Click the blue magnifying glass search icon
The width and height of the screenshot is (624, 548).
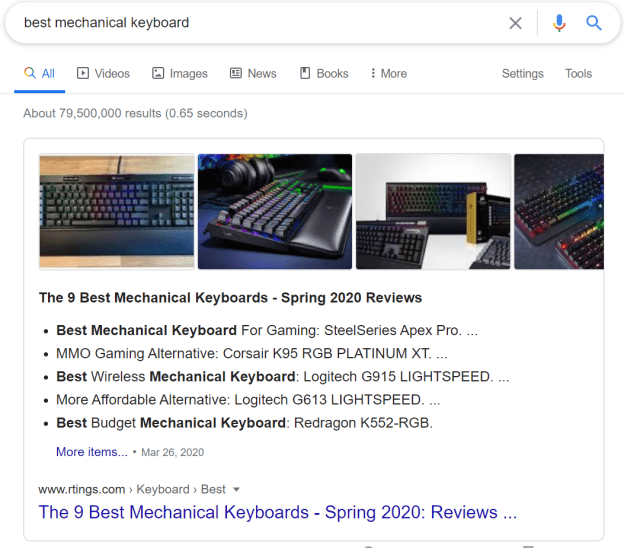point(594,23)
